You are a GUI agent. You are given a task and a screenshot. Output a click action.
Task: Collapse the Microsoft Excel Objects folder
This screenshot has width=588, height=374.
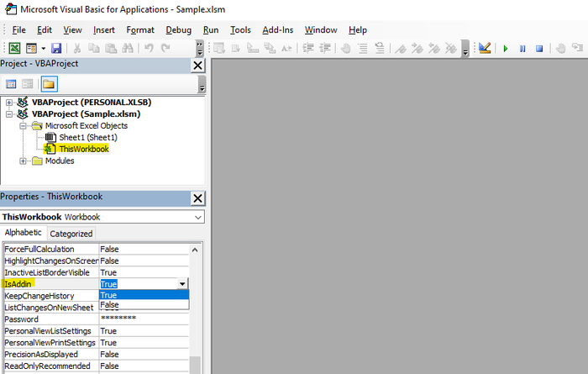pyautogui.click(x=24, y=125)
